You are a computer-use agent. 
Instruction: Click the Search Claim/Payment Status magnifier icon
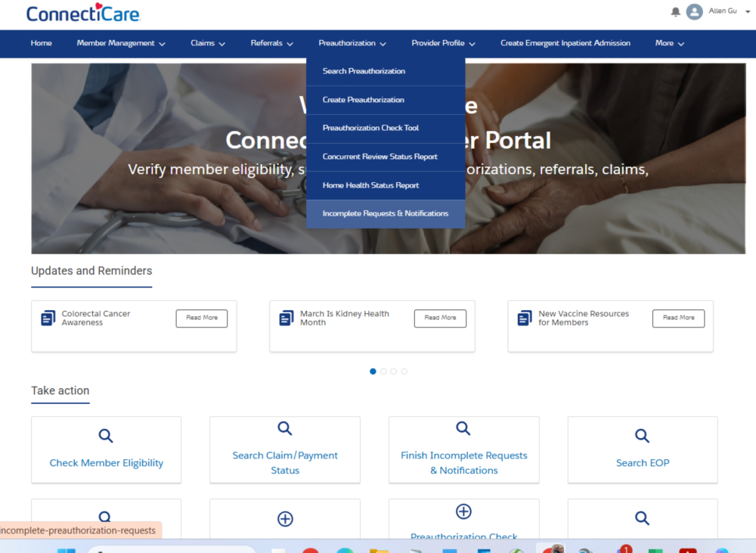click(x=285, y=429)
